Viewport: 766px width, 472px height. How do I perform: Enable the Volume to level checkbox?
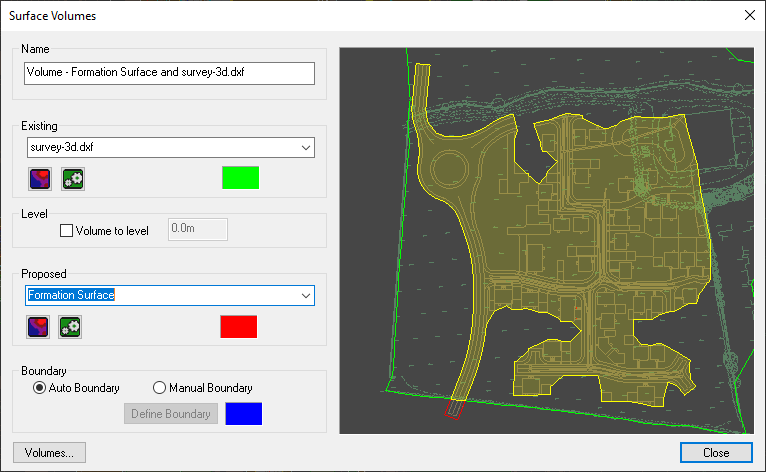pyautogui.click(x=68, y=231)
